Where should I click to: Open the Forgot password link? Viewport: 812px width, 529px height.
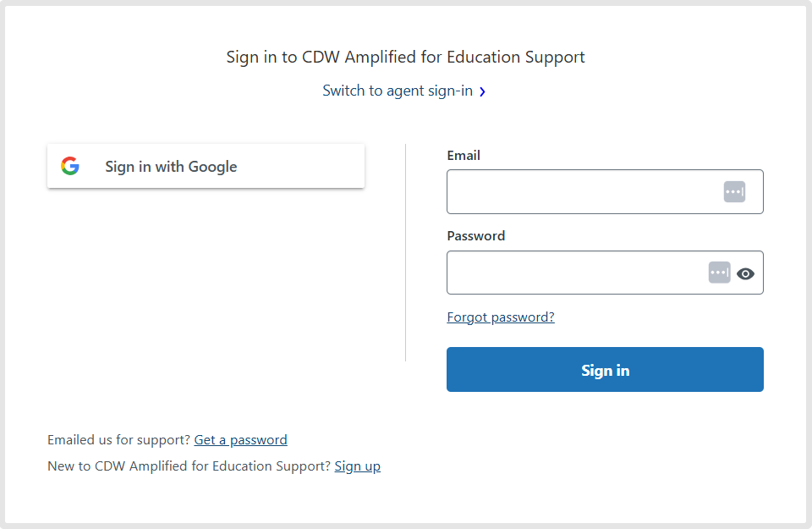[x=501, y=317]
